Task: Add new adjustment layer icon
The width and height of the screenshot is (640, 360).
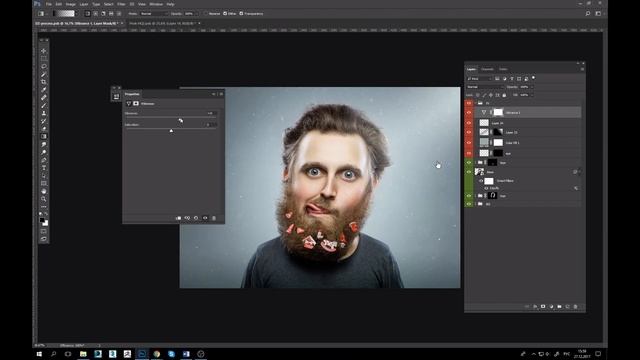Action: click(x=551, y=307)
